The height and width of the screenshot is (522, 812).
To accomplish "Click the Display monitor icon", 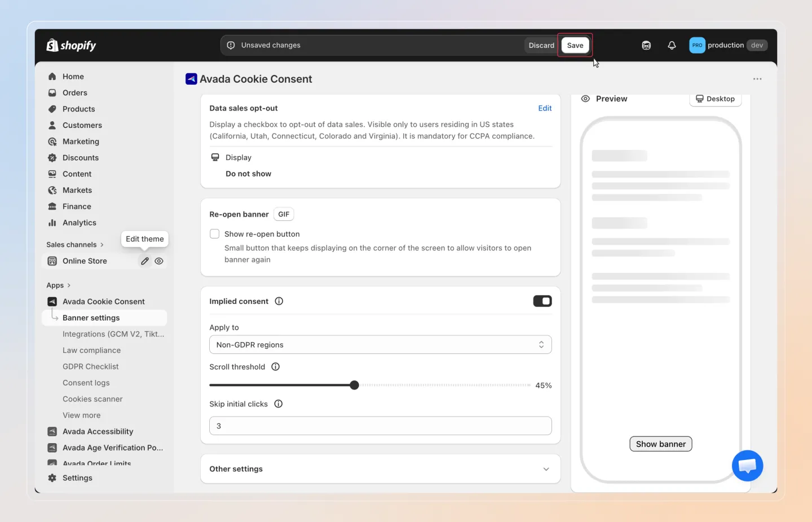I will pos(215,157).
